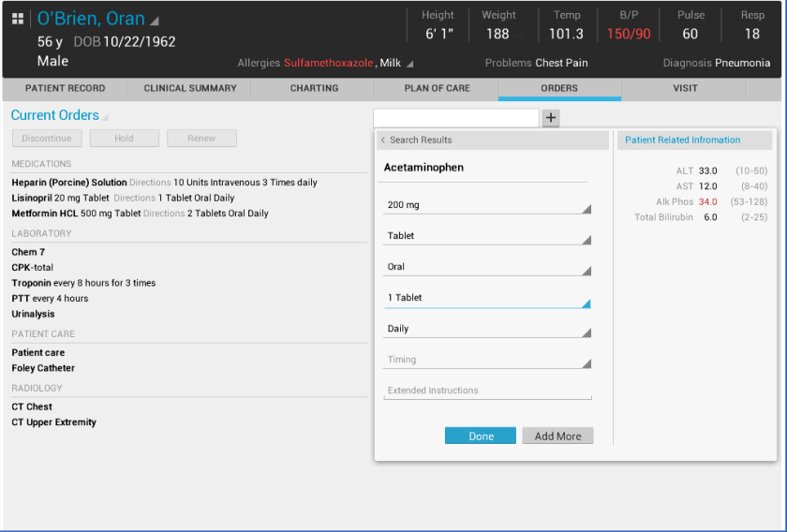Switch to the Plan of Care tab
The image size is (787, 532).
coord(437,89)
